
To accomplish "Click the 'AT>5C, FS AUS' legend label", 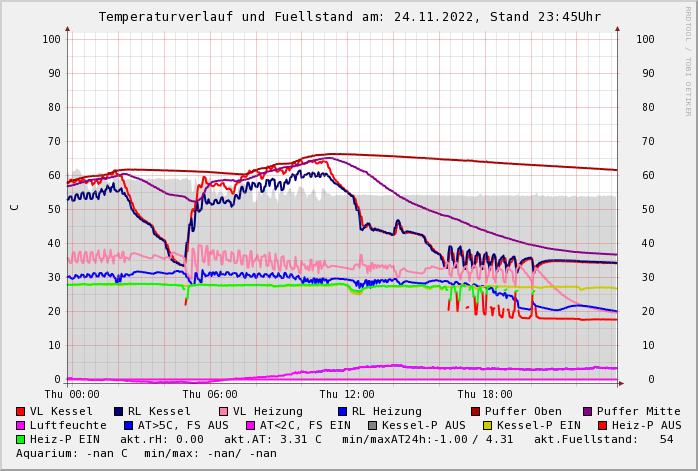I will point(182,425).
